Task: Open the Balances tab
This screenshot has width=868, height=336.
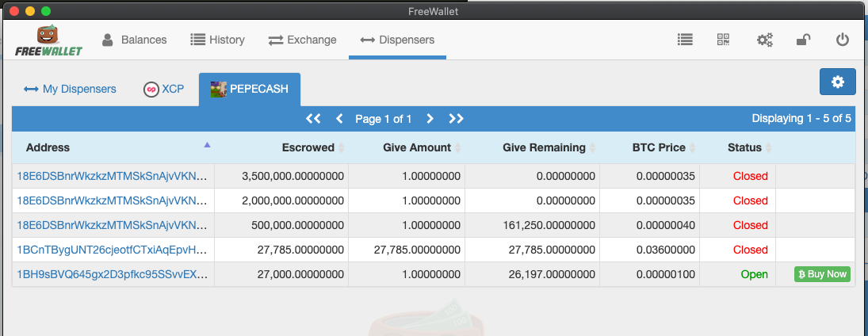Action: 134,40
